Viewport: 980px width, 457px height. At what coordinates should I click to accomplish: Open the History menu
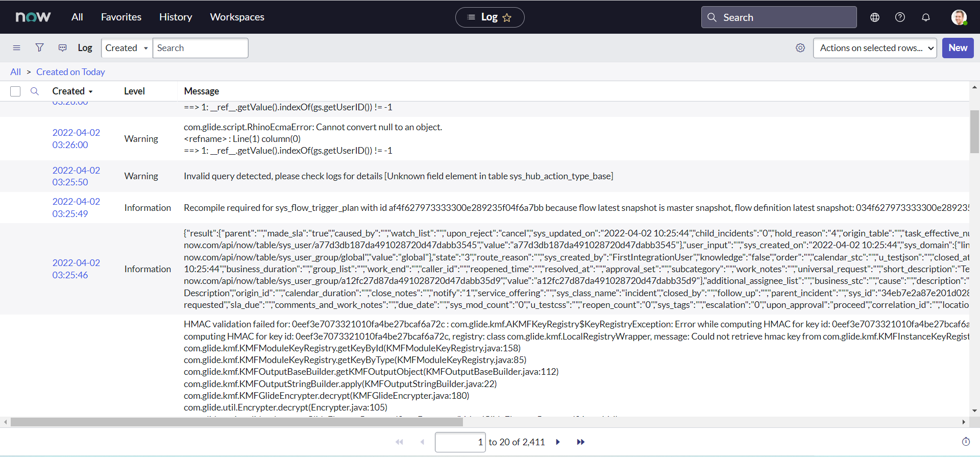pyautogui.click(x=176, y=17)
